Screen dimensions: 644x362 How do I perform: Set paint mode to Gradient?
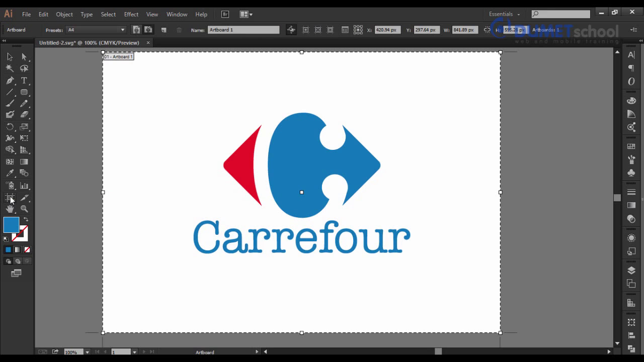(18, 249)
